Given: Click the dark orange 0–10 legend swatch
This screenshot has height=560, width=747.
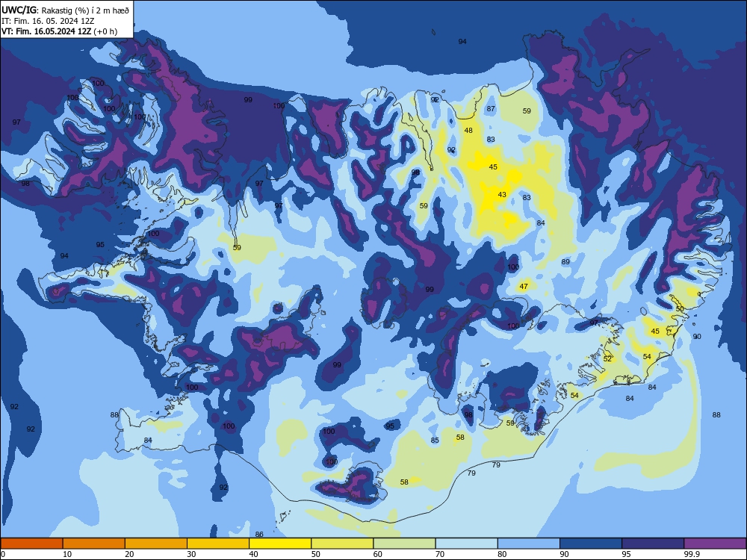Looking at the screenshot, I should click(31, 544).
